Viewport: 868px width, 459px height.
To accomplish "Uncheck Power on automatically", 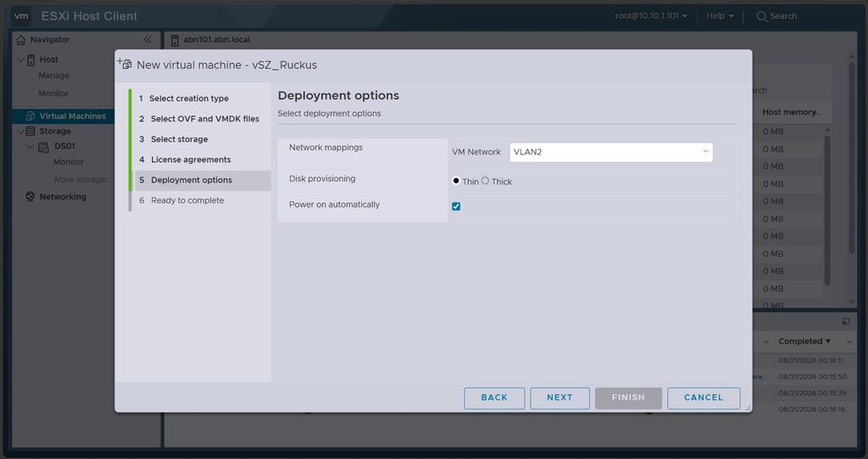I will click(x=456, y=206).
